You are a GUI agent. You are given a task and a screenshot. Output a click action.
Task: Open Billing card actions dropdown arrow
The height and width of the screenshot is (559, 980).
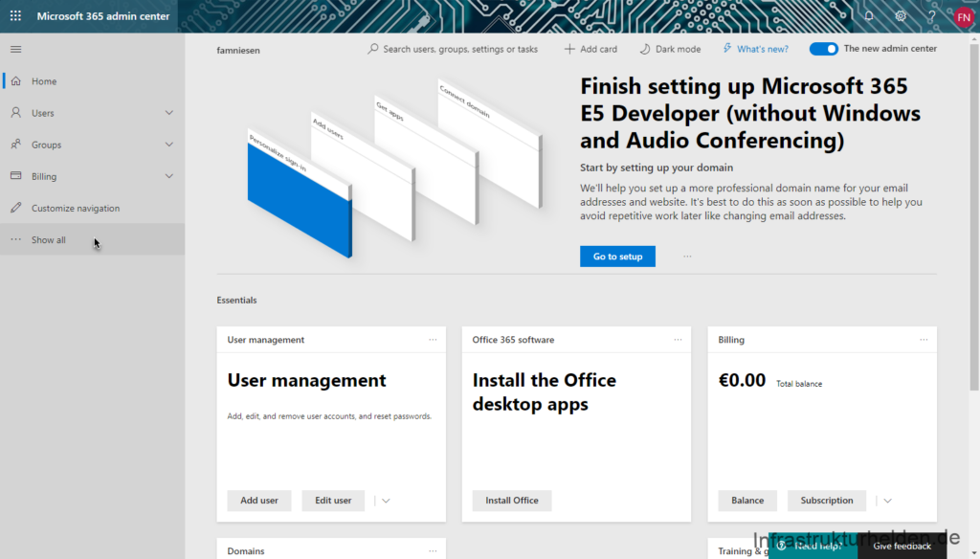point(887,501)
